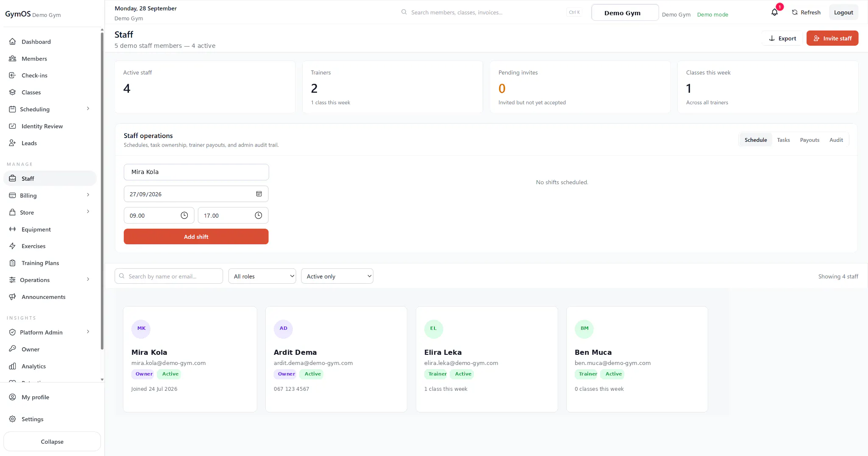Switch to the Audit tab

tap(836, 140)
